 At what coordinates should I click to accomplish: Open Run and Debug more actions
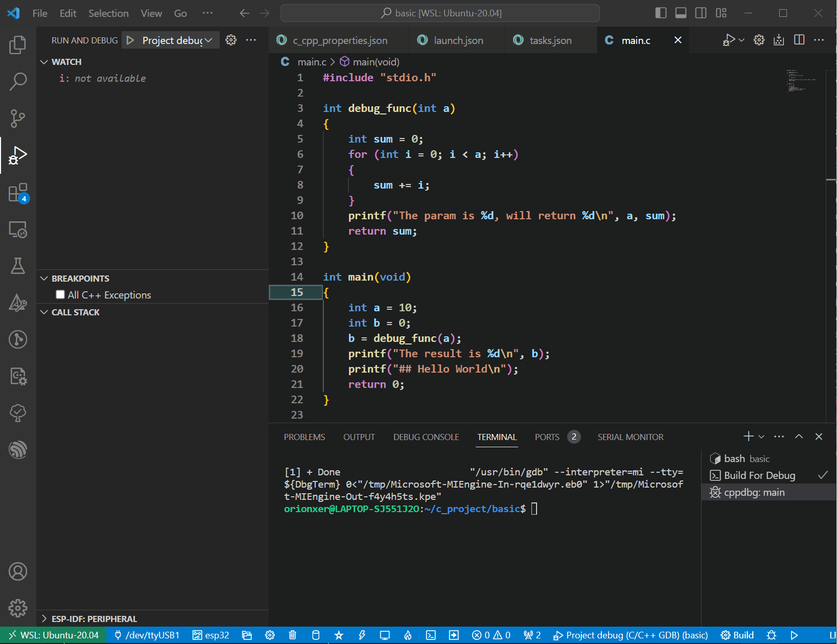(251, 40)
